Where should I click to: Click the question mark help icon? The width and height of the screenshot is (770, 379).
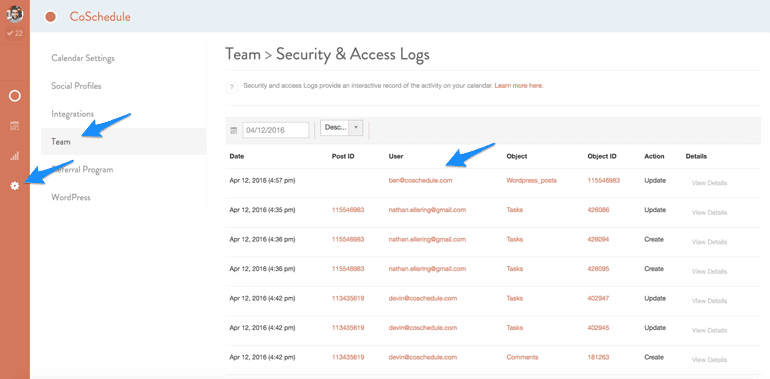(232, 88)
